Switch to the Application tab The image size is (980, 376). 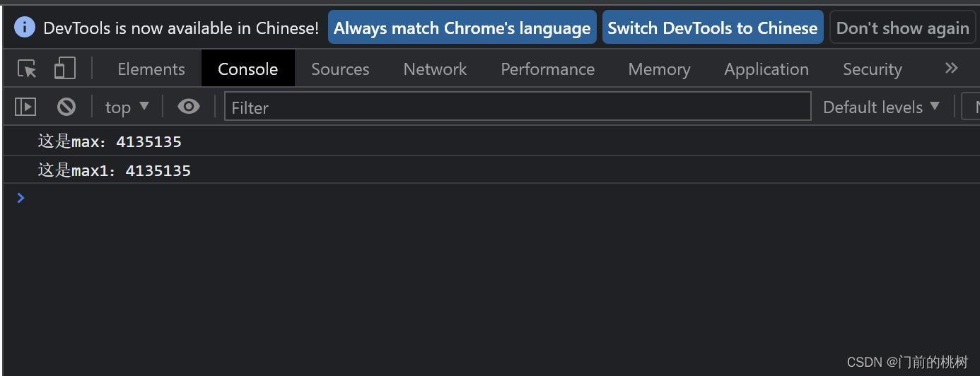click(x=766, y=69)
